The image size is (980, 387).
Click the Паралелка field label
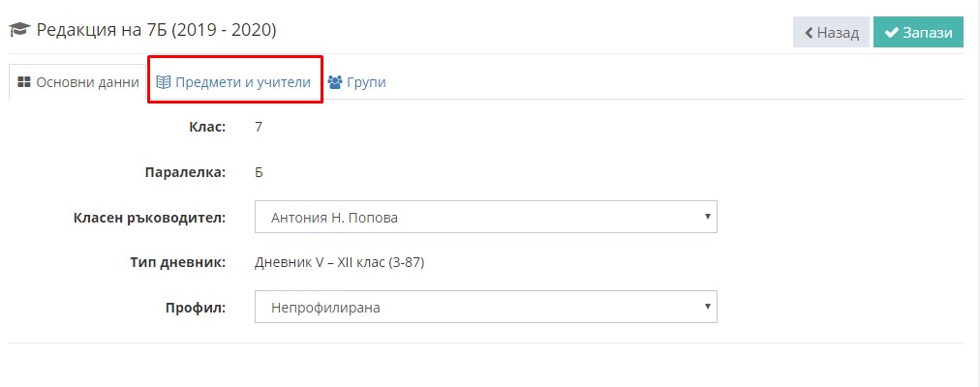185,172
